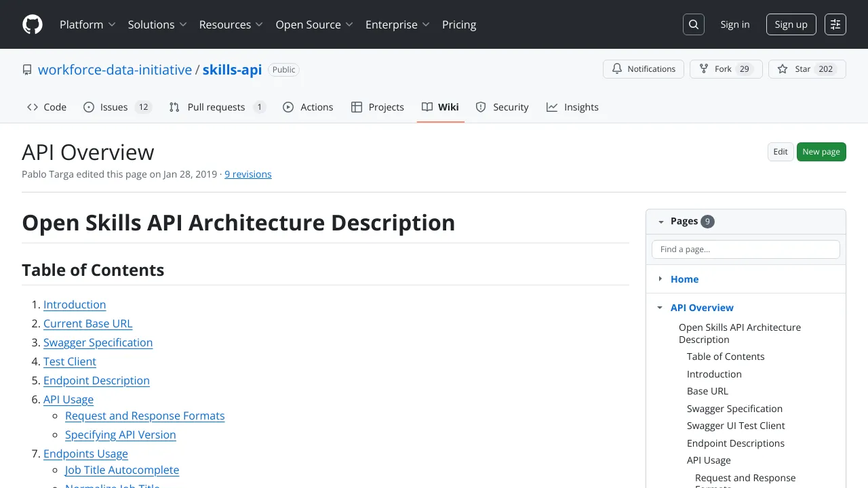Switch to the Code tab
The height and width of the screenshot is (488, 868).
tap(47, 107)
